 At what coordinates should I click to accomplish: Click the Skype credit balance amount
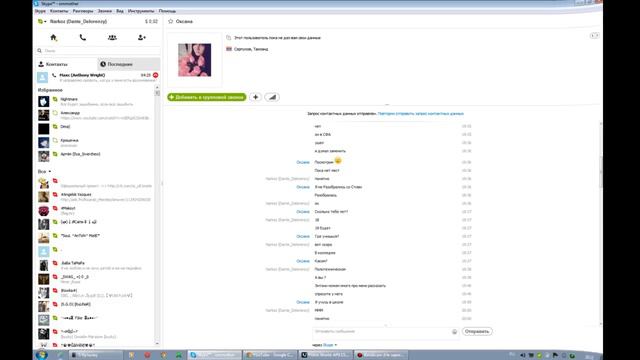(x=151, y=21)
